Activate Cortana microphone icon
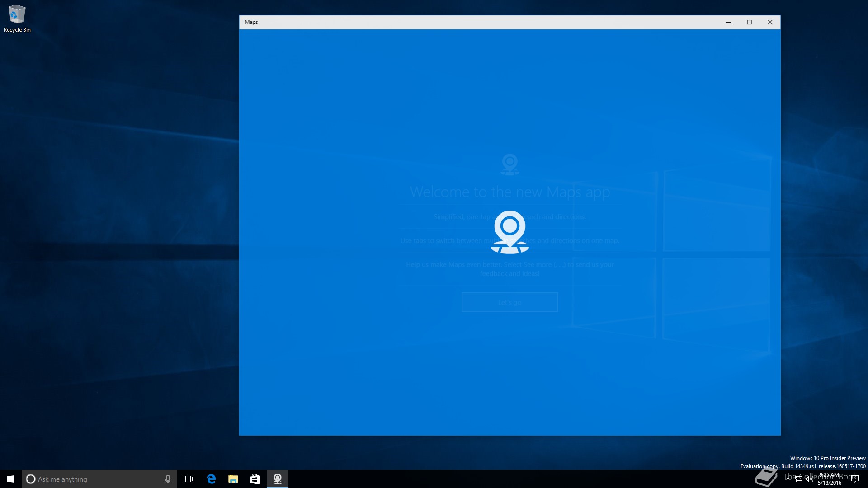Image resolution: width=868 pixels, height=488 pixels. (x=168, y=479)
